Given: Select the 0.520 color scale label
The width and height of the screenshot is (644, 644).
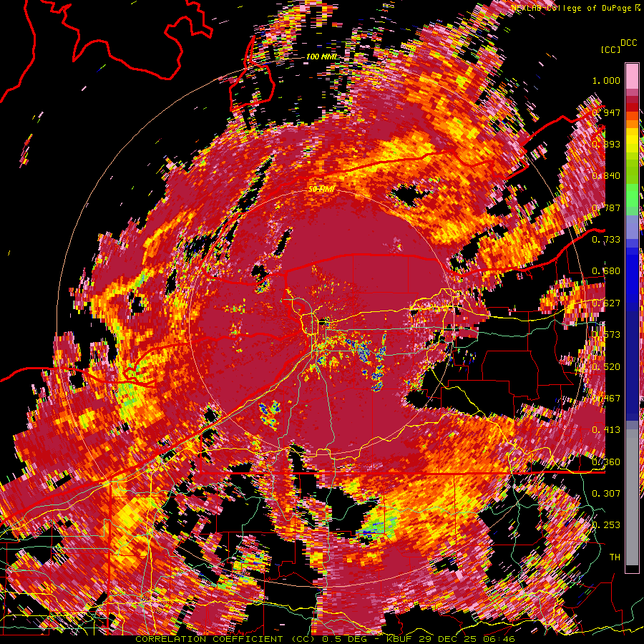Looking at the screenshot, I should coord(606,367).
